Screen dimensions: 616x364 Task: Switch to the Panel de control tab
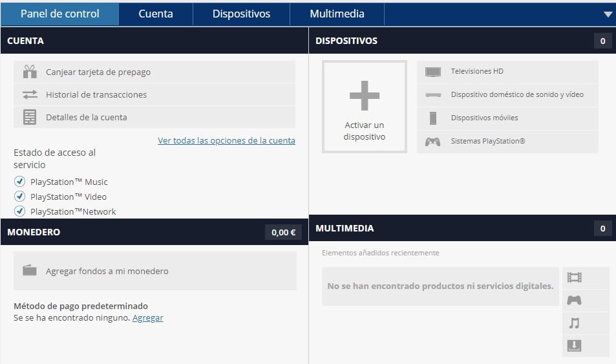[59, 14]
